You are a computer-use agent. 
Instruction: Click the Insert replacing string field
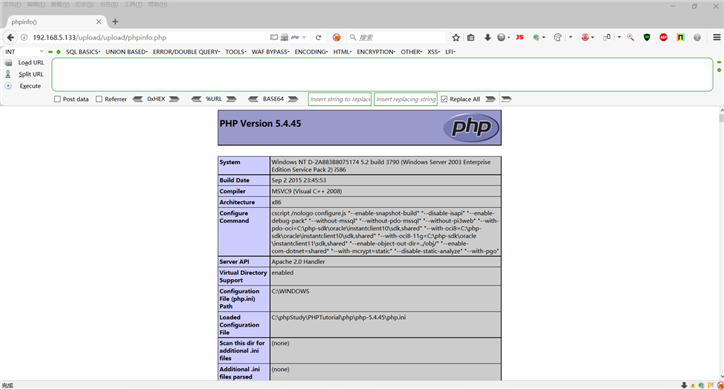click(x=405, y=99)
